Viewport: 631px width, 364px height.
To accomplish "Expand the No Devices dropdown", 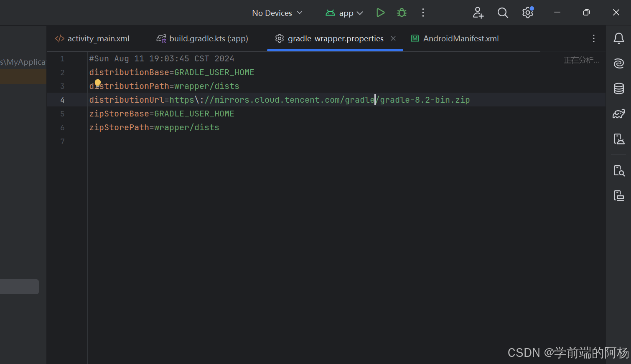I will 277,13.
